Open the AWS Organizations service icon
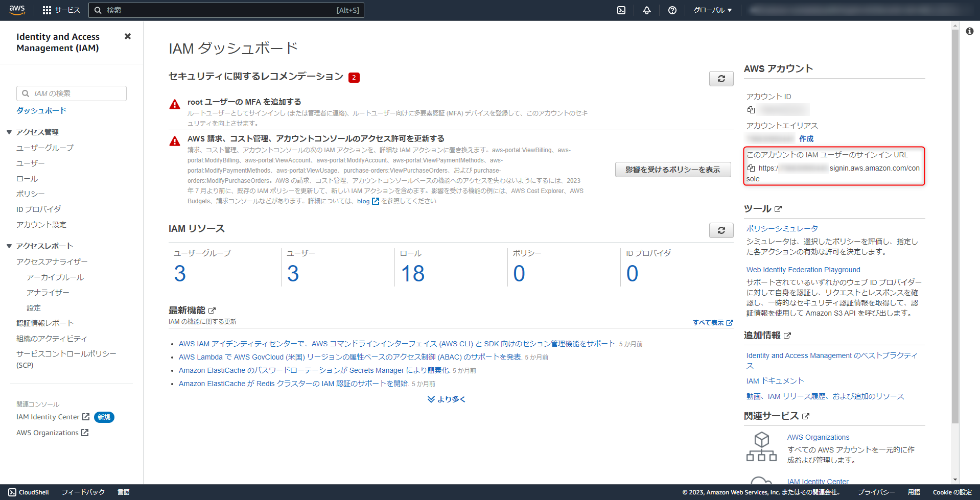The width and height of the screenshot is (980, 500). click(x=761, y=446)
